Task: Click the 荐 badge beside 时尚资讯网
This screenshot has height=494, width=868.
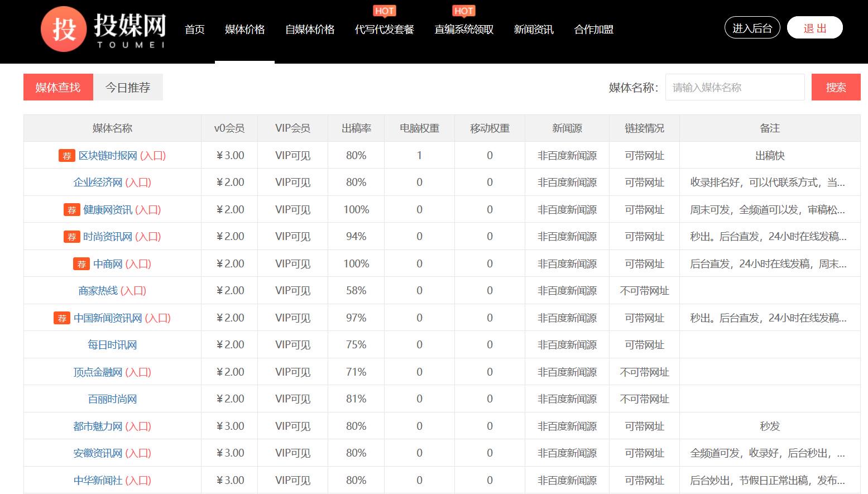Action: [x=72, y=237]
